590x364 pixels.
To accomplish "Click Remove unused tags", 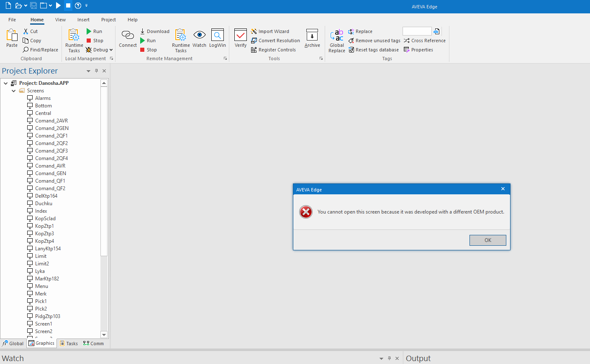I will click(x=374, y=41).
